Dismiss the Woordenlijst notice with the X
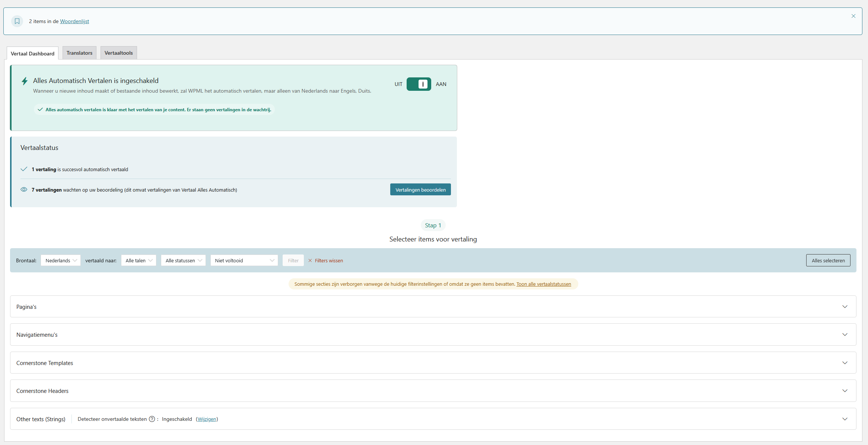This screenshot has width=868, height=445. click(x=853, y=16)
